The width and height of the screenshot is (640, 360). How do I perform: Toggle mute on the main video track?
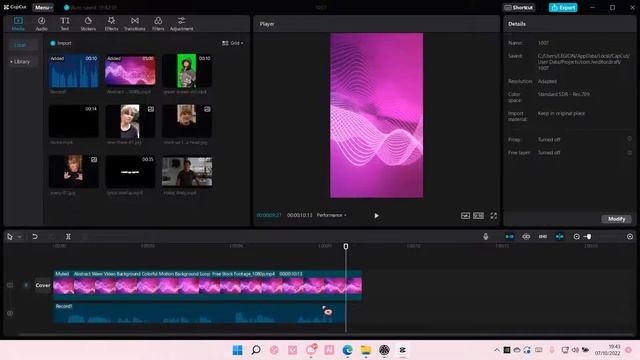pos(26,285)
